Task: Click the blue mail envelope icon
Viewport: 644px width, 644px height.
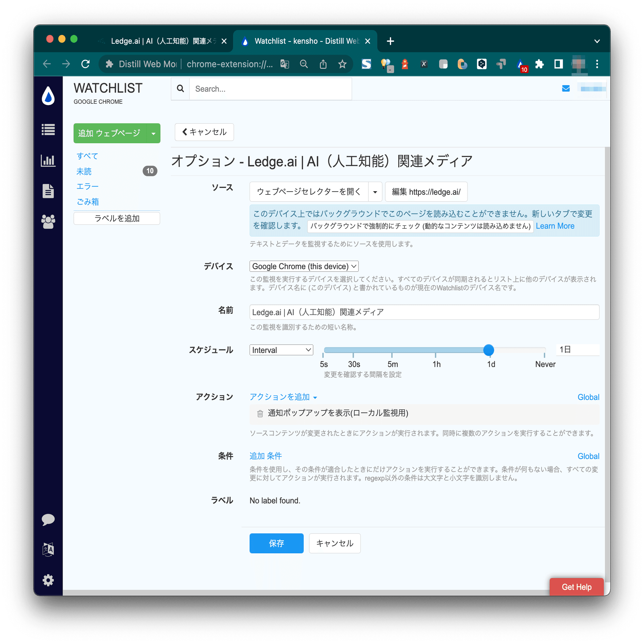Action: pos(566,88)
